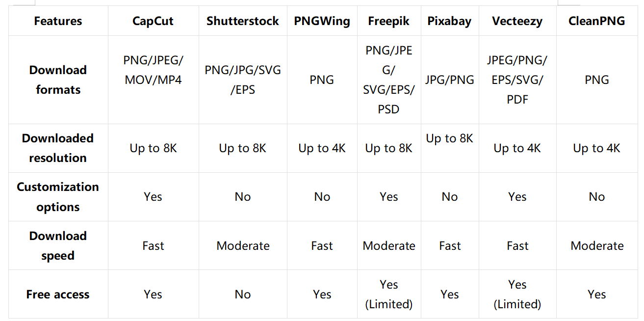
Task: Click the Download speed row label
Action: click(x=58, y=245)
